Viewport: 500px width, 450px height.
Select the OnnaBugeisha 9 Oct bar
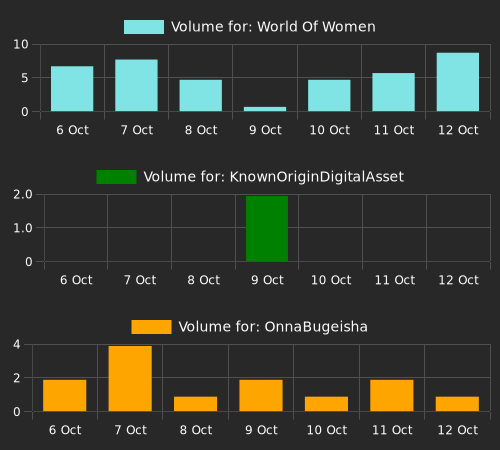[261, 395]
